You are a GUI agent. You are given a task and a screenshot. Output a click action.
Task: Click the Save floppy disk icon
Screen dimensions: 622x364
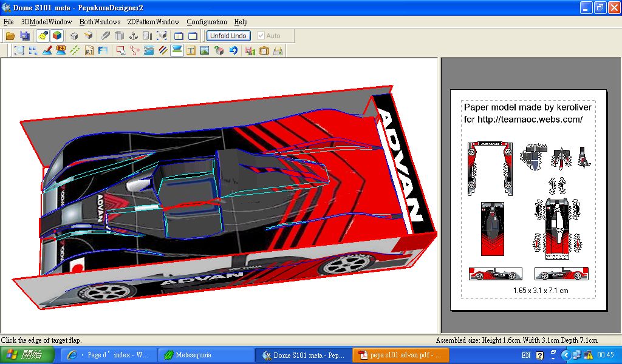point(25,36)
